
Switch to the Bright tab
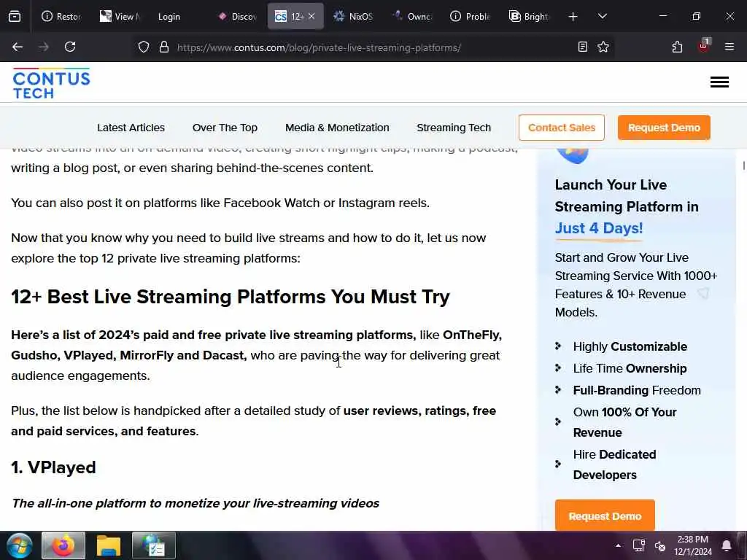tap(528, 17)
